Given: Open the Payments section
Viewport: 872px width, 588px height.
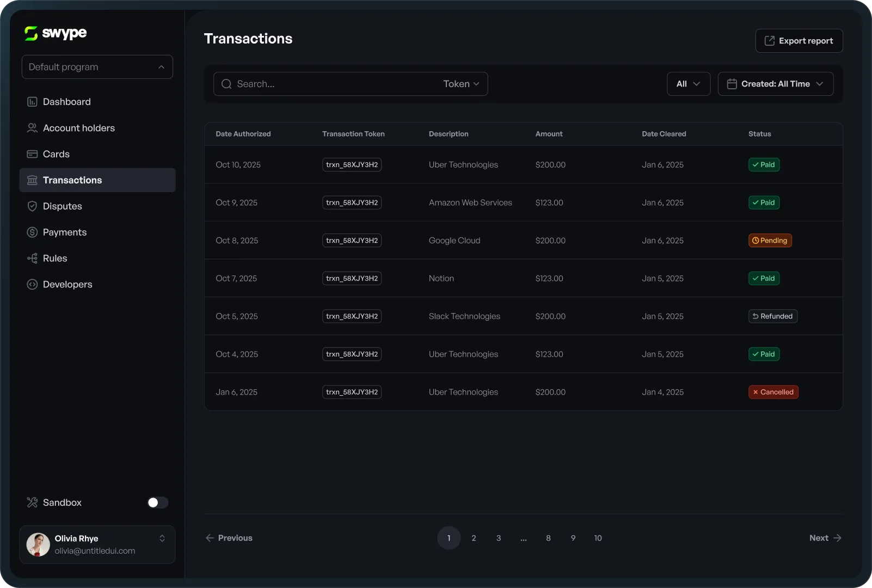Looking at the screenshot, I should pos(97,232).
